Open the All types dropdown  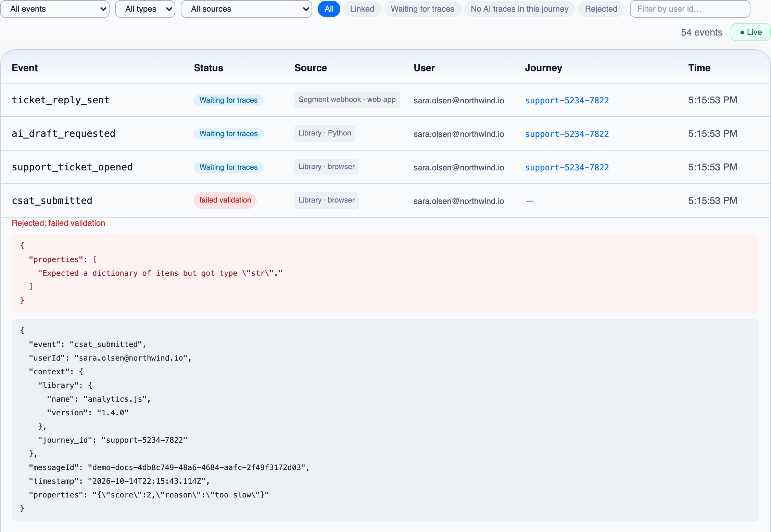(x=145, y=9)
